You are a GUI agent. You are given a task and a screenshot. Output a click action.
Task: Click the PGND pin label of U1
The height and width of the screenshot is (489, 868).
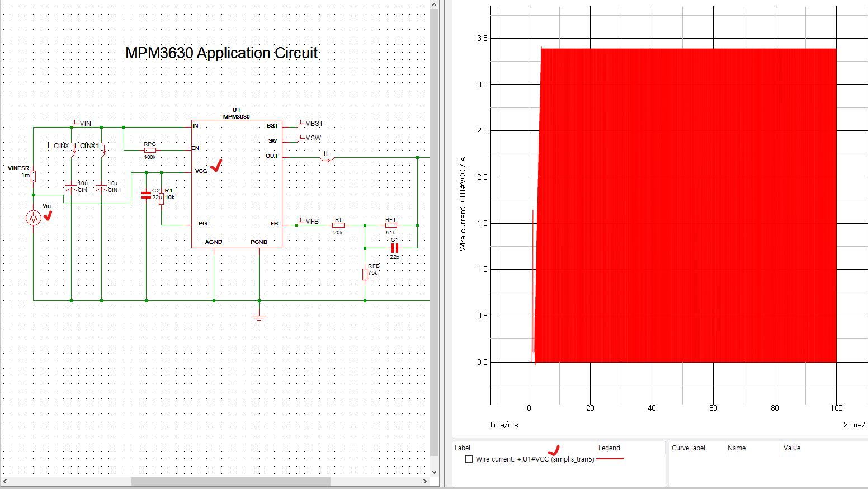(x=259, y=242)
